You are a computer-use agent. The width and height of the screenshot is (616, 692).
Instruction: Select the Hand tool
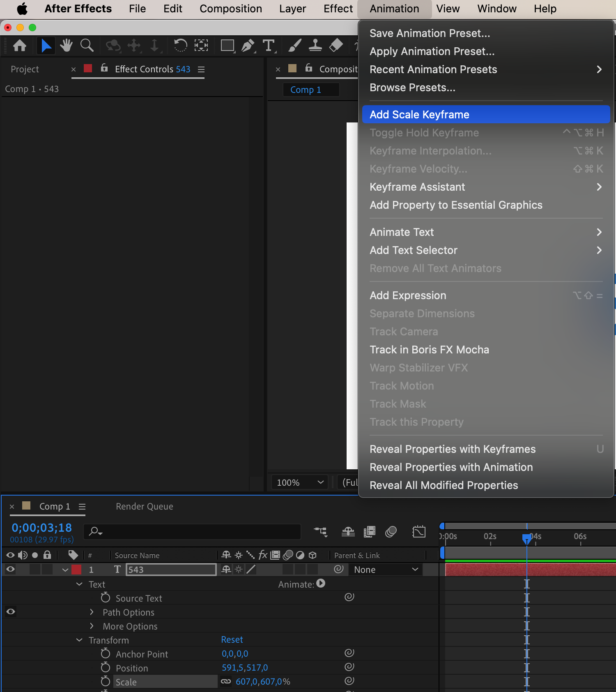(66, 45)
